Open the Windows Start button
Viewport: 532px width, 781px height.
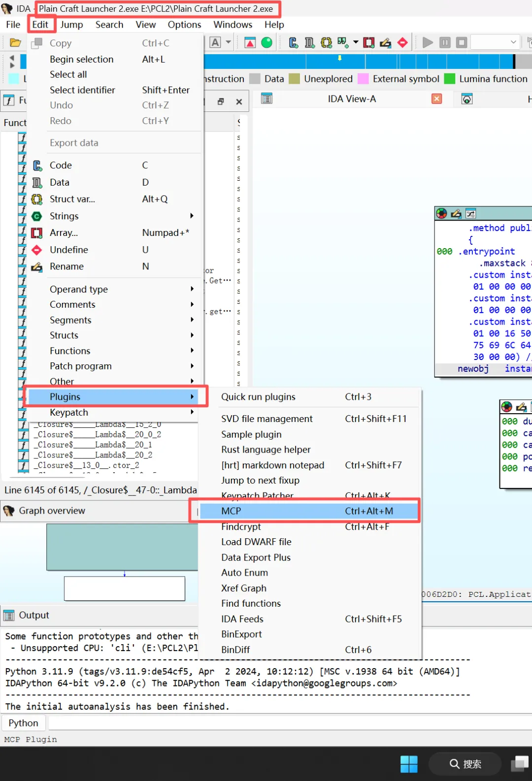[x=409, y=764]
